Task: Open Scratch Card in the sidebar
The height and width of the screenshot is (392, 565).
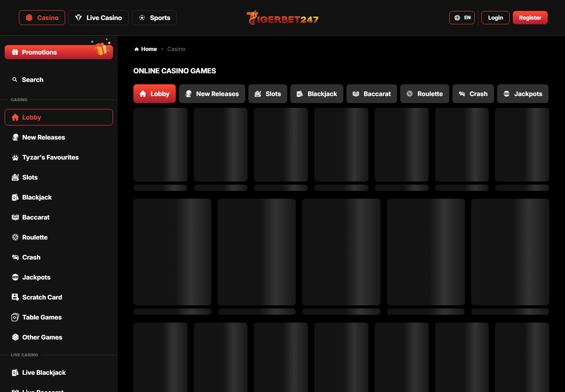Action: 59,297
